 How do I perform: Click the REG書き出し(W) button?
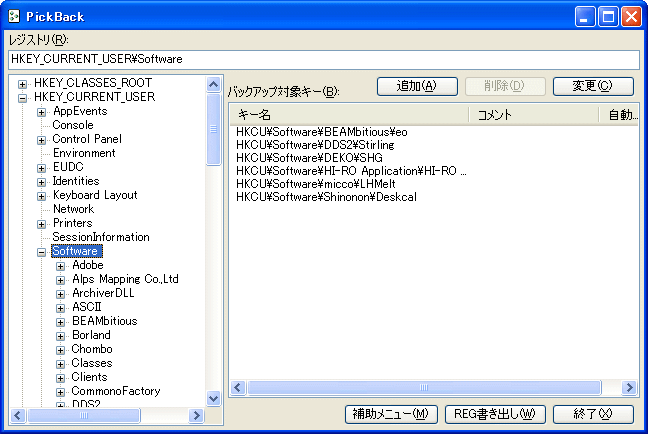pyautogui.click(x=495, y=414)
